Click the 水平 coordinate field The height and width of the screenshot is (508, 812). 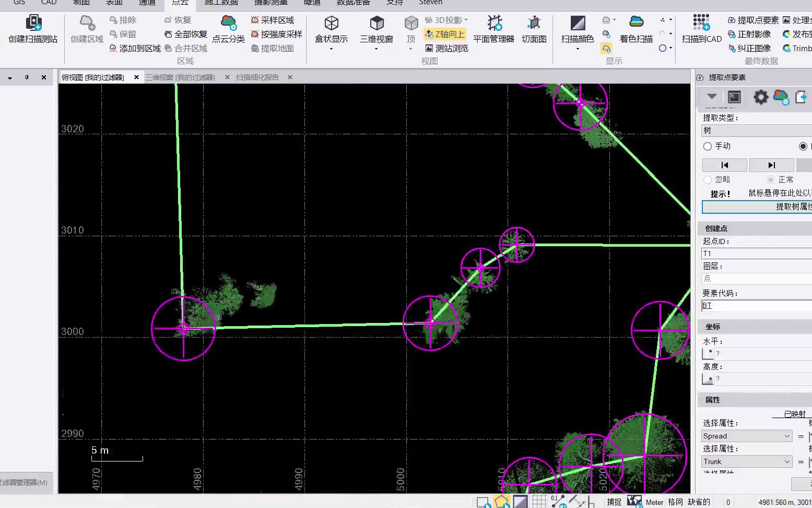pyautogui.click(x=763, y=354)
